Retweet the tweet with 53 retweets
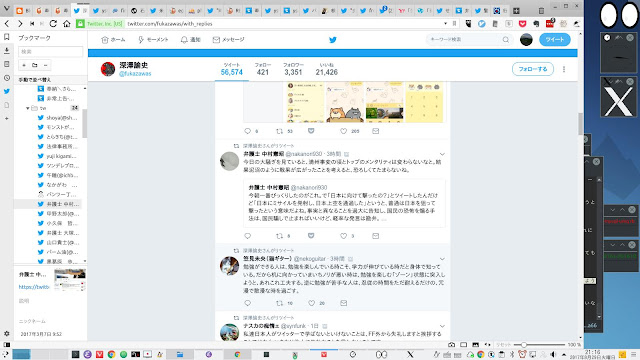 [280, 131]
